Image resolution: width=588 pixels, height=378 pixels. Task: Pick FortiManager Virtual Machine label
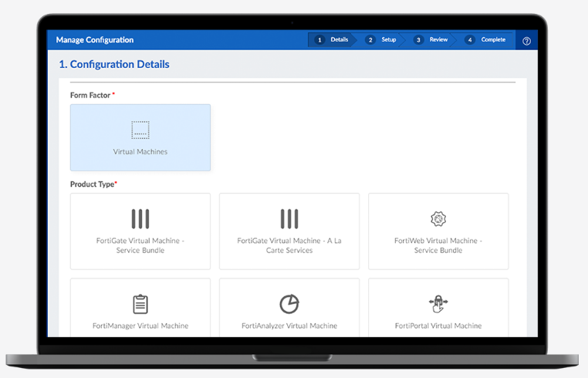click(140, 326)
